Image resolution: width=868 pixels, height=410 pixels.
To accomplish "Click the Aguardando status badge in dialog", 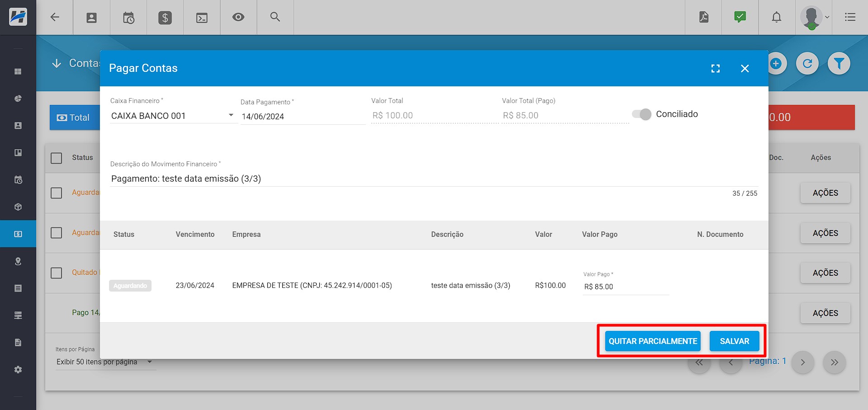I will 130,286.
